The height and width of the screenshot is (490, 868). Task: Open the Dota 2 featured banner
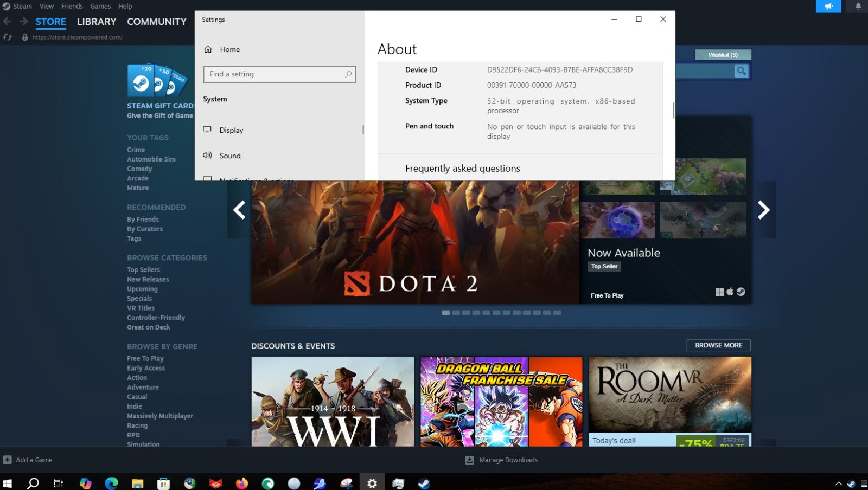click(415, 242)
